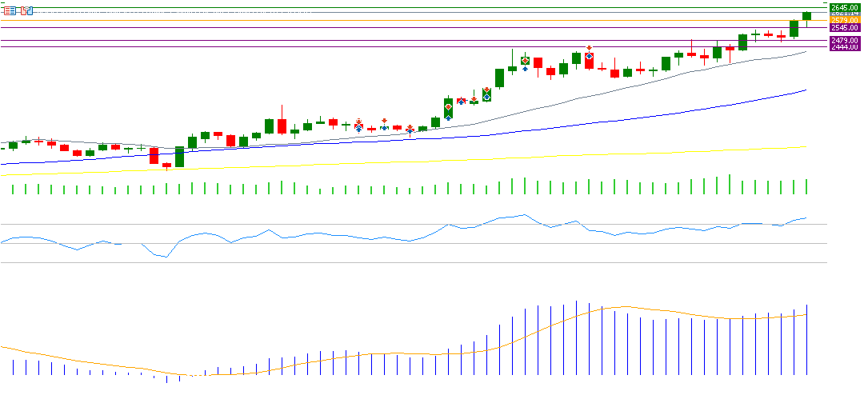
Task: Select the green 2645.00 price label
Action: pos(845,7)
